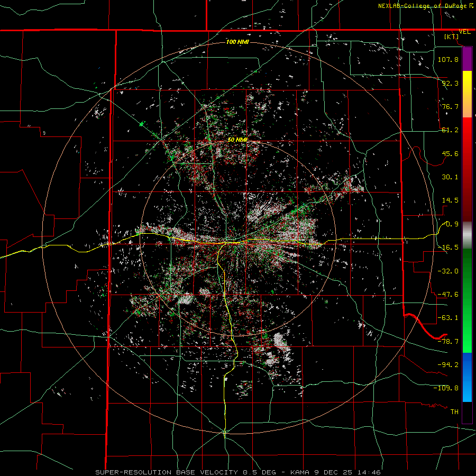Click the -78.7 scale value
The height and width of the screenshot is (476, 476).
coord(448,342)
